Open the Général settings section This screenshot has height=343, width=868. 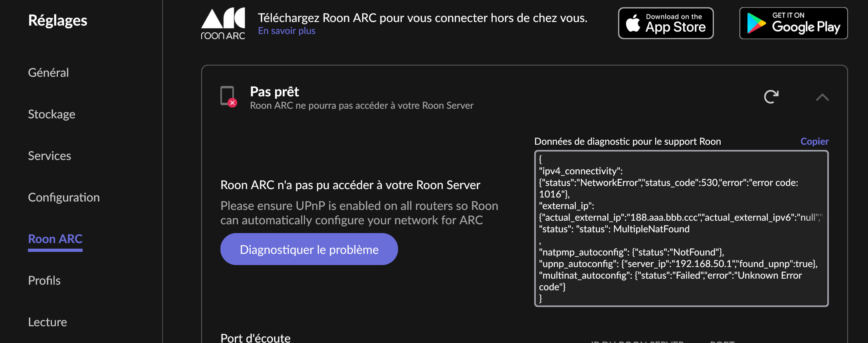click(48, 73)
